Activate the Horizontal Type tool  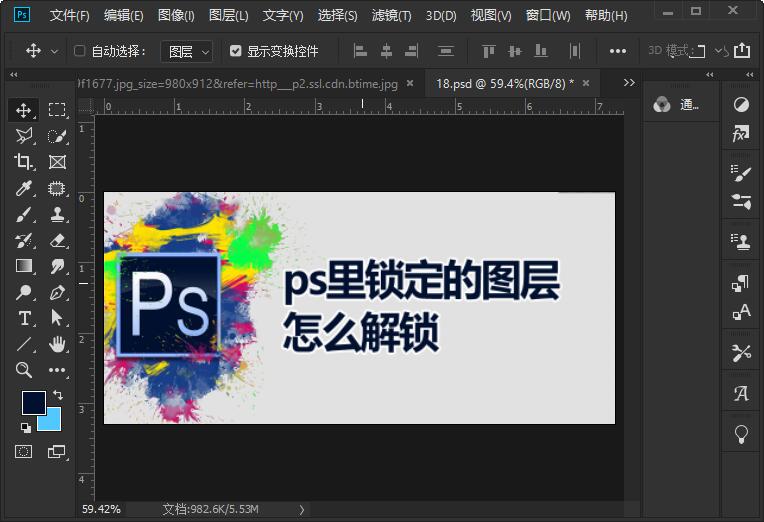(23, 318)
